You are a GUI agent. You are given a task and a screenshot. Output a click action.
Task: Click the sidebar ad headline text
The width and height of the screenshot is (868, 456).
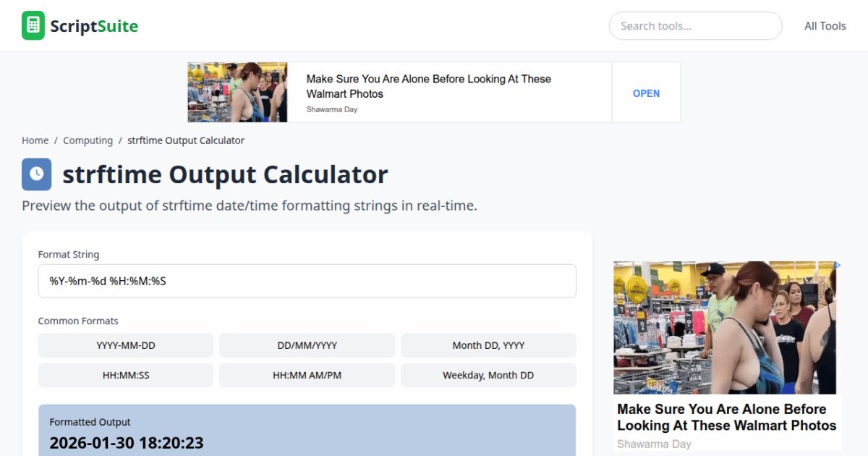click(x=726, y=417)
